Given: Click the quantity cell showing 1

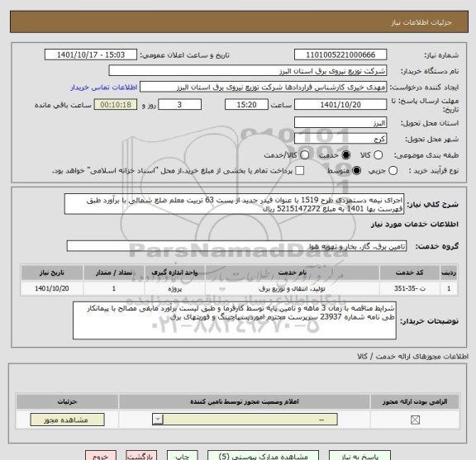Looking at the screenshot, I should pyautogui.click(x=114, y=288).
